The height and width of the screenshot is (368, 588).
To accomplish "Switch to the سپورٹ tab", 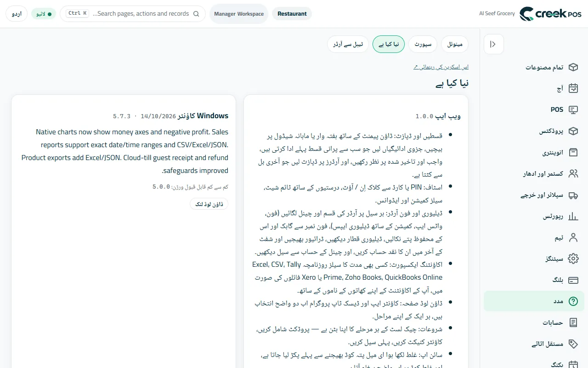I will 423,44.
